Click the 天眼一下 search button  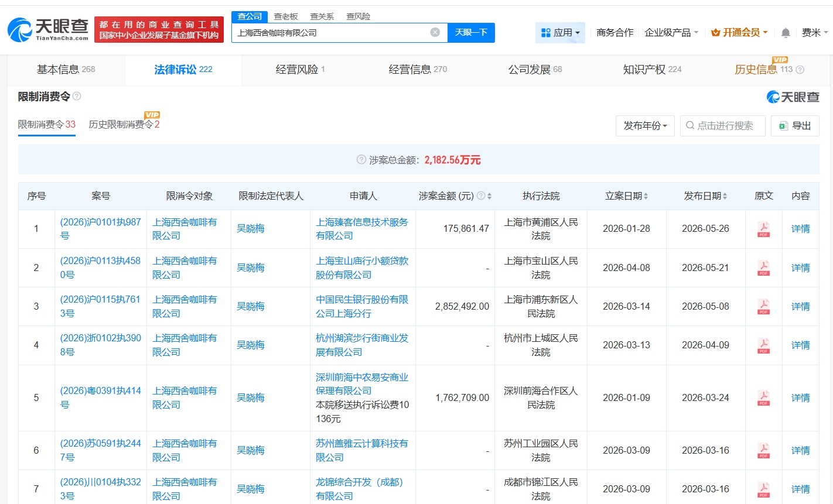click(471, 33)
